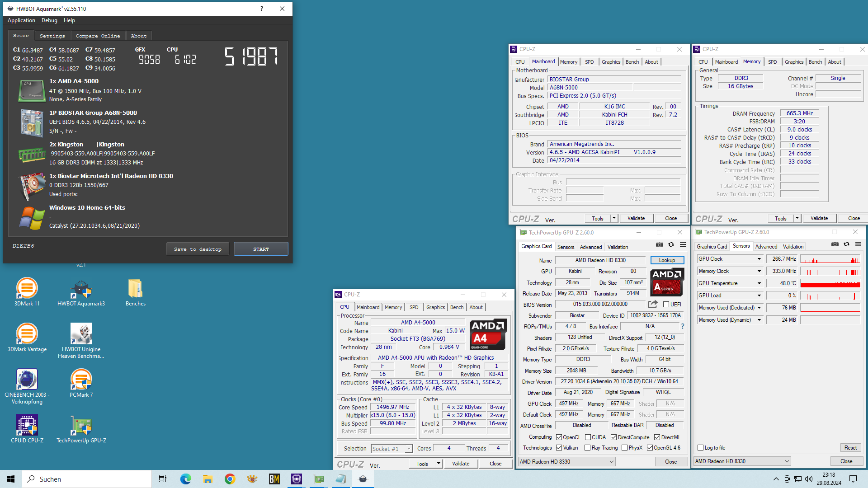Expand Memory Used (Dynamic) sensor dropdown
The width and height of the screenshot is (868, 488).
pyautogui.click(x=759, y=320)
